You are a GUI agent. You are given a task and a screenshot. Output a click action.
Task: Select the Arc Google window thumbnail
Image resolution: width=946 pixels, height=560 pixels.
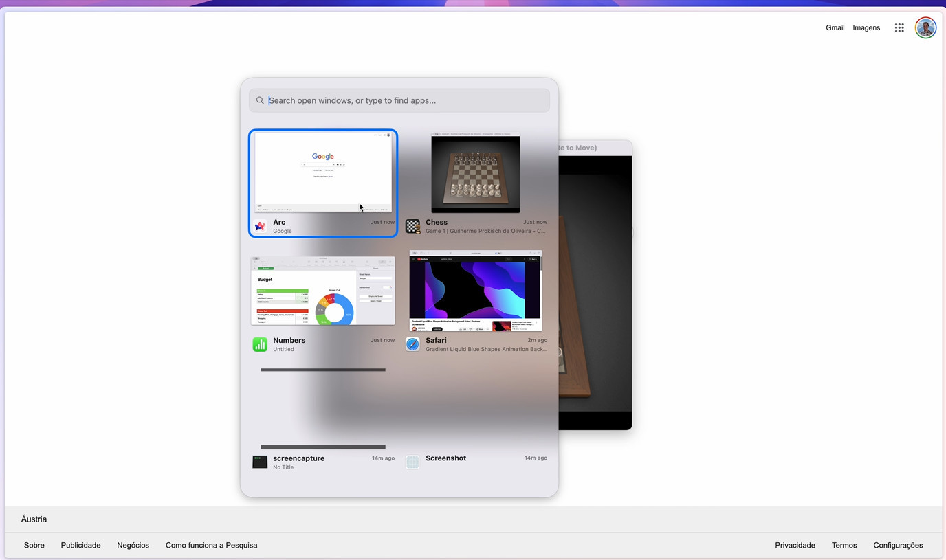tap(323, 172)
